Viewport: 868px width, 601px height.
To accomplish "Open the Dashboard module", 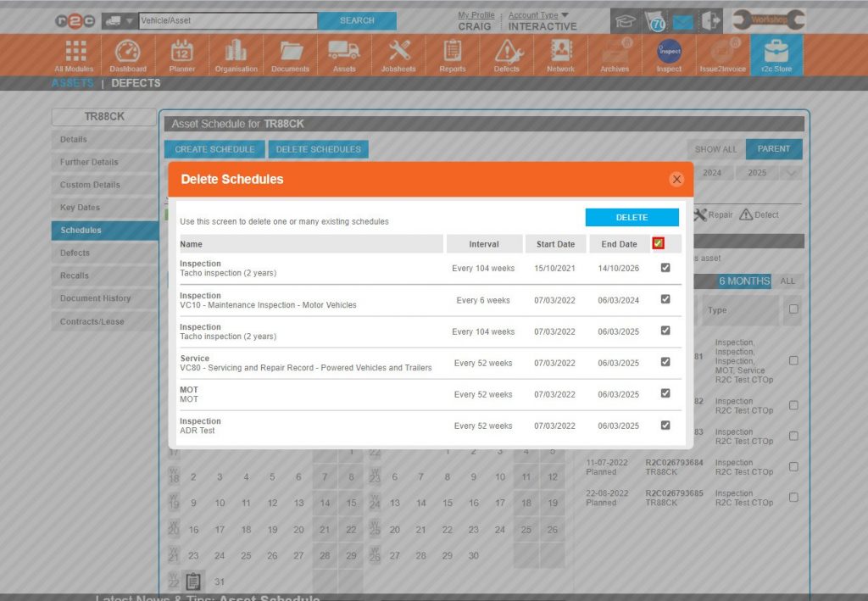I will [x=128, y=53].
